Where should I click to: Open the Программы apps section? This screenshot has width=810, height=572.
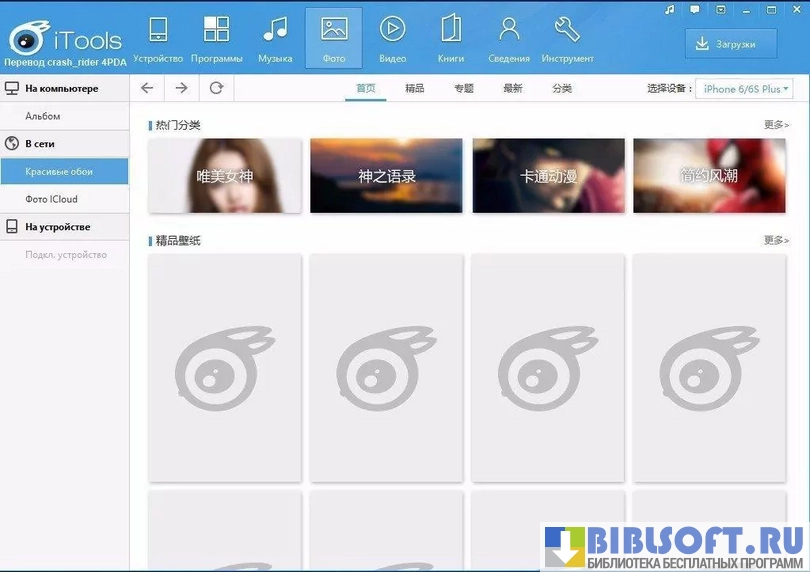(216, 38)
